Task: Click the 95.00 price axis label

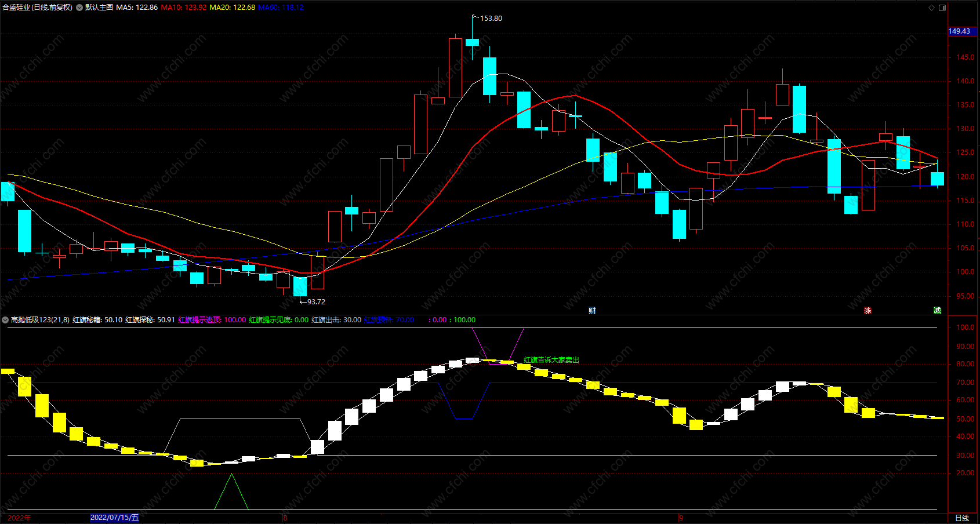Action: click(966, 296)
